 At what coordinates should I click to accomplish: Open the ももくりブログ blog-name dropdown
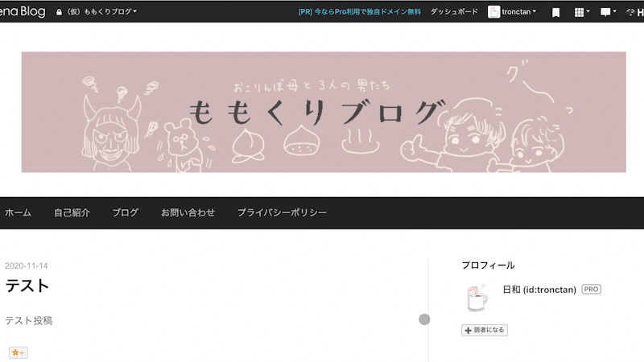pyautogui.click(x=102, y=11)
